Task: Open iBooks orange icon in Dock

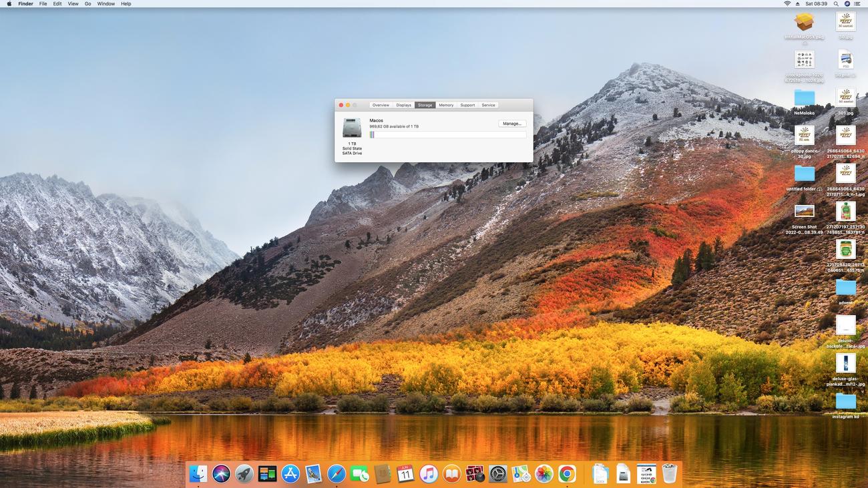Action: click(451, 473)
